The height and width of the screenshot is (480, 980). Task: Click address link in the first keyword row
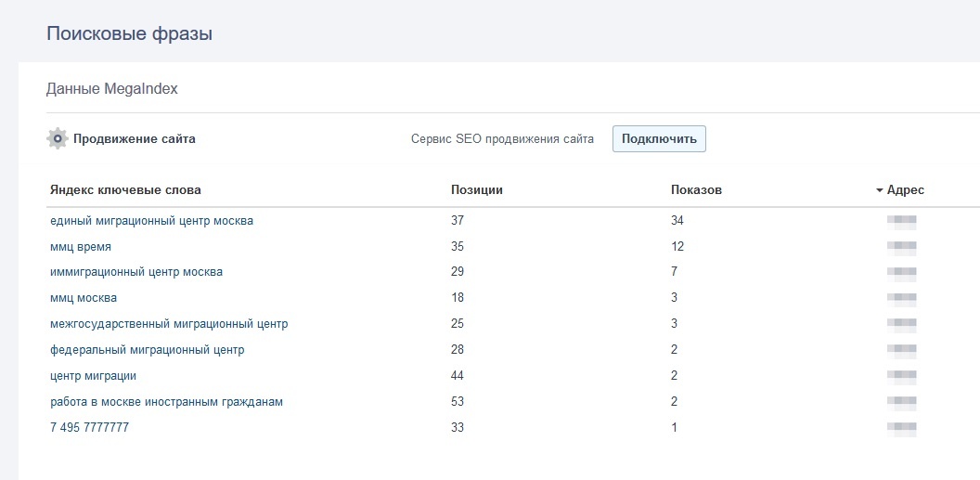point(901,221)
